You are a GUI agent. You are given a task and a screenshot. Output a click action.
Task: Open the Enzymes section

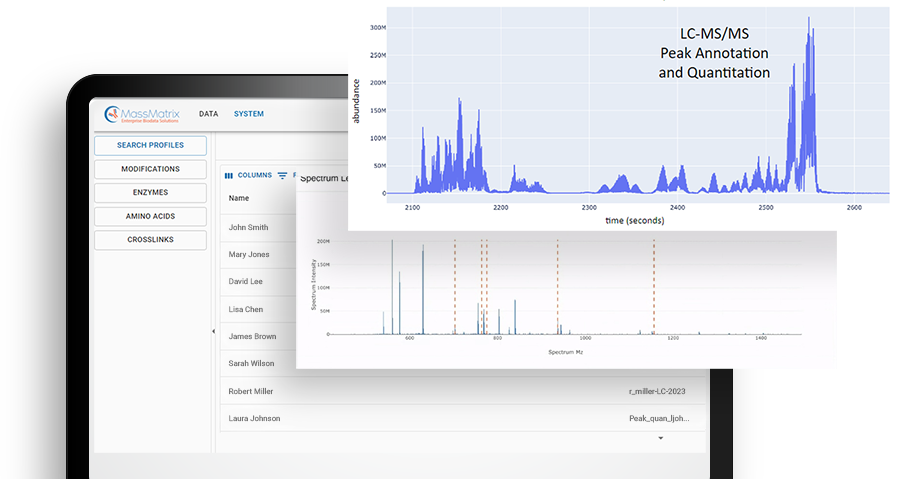pyautogui.click(x=150, y=192)
